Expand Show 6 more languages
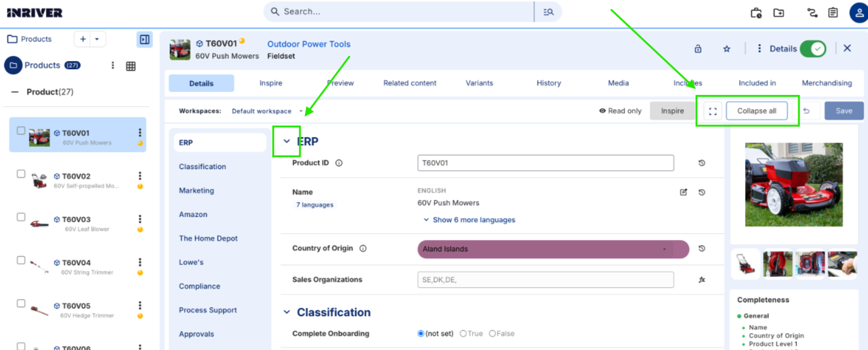 tap(469, 220)
